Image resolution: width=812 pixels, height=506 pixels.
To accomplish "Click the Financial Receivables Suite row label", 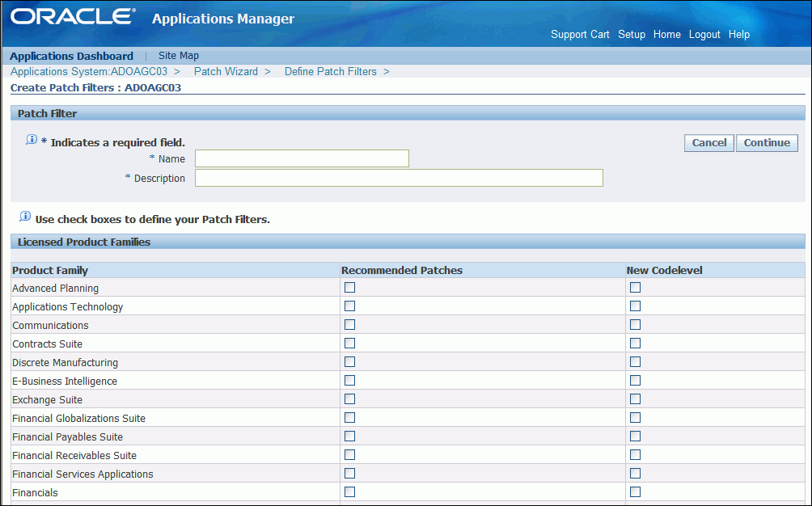I will click(x=74, y=456).
